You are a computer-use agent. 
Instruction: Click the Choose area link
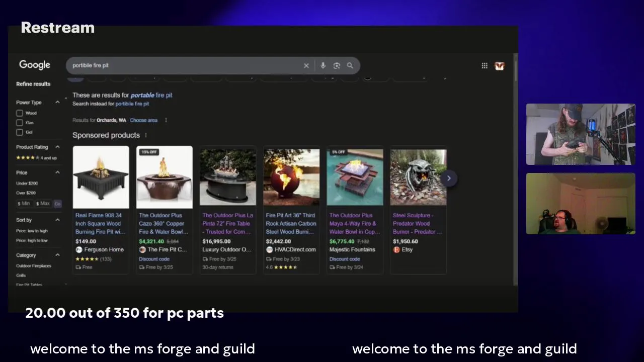pos(143,120)
